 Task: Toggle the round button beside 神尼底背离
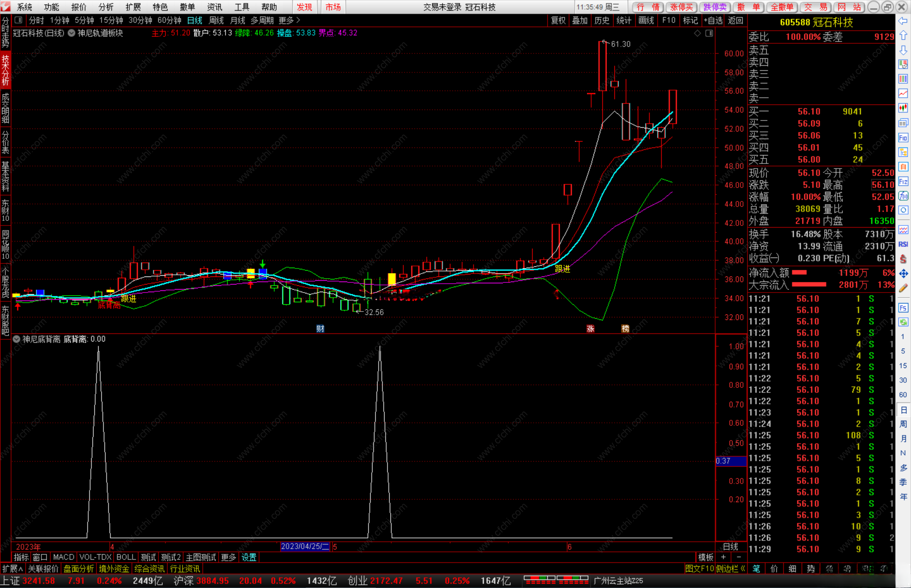coord(16,339)
